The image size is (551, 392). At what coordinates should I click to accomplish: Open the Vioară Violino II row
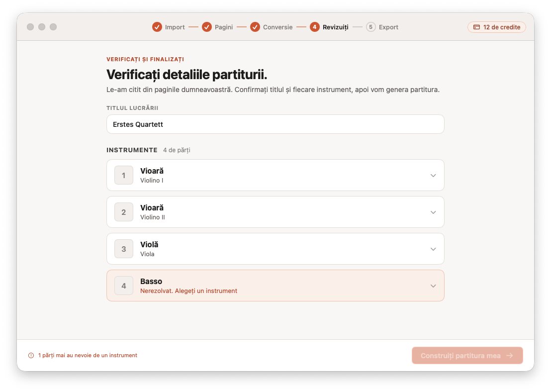point(275,212)
